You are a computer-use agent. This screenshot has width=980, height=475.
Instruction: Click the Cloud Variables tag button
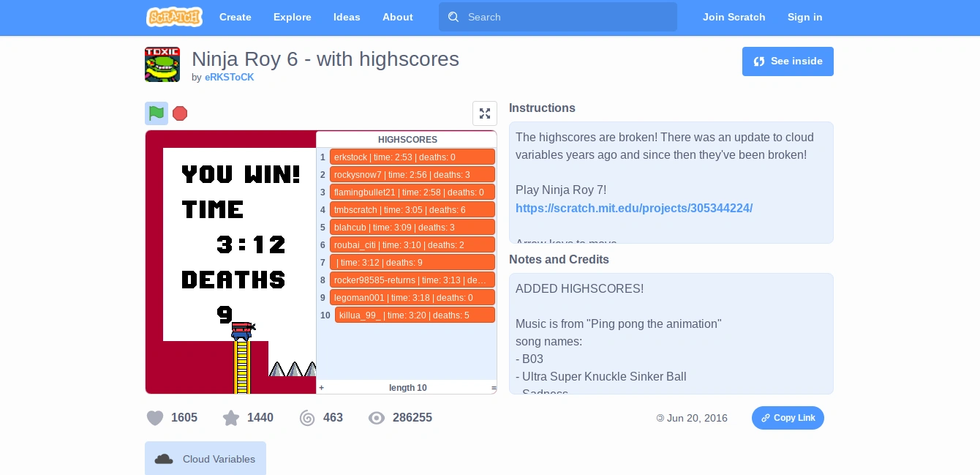(x=206, y=459)
